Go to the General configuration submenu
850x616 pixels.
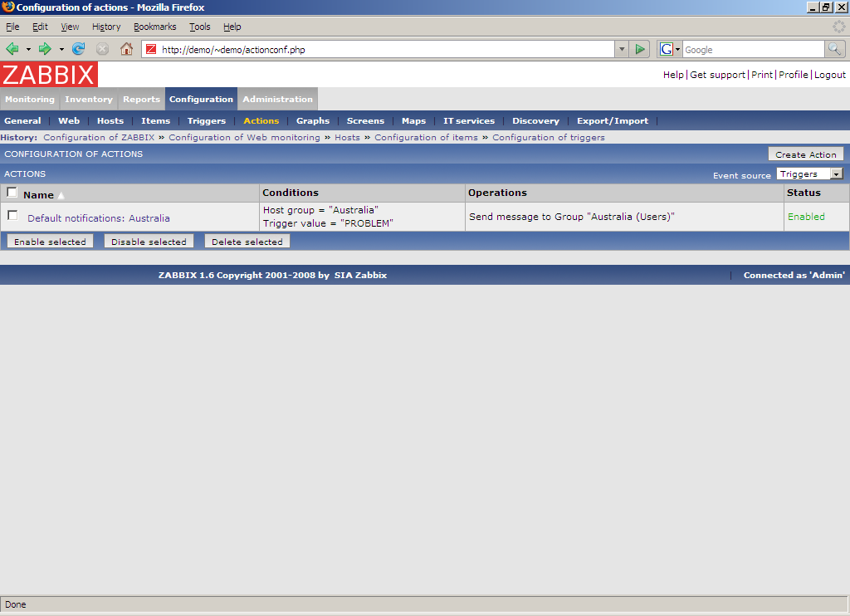[22, 121]
